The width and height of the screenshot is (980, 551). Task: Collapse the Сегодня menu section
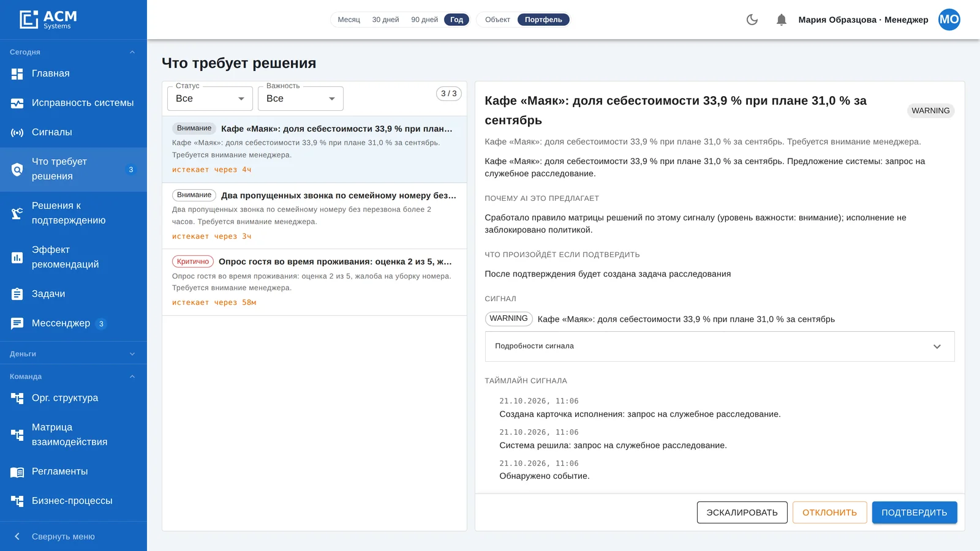(x=73, y=52)
